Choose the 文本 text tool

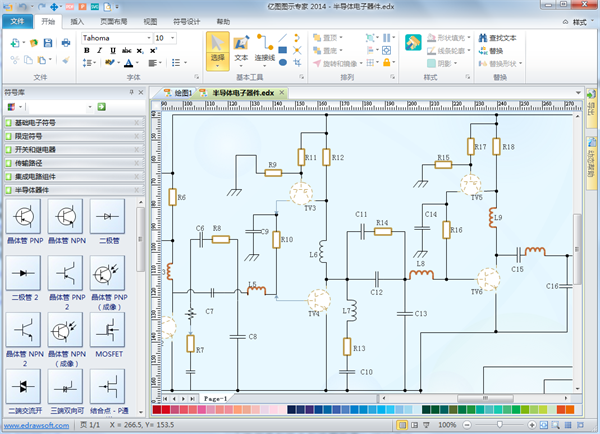(241, 49)
